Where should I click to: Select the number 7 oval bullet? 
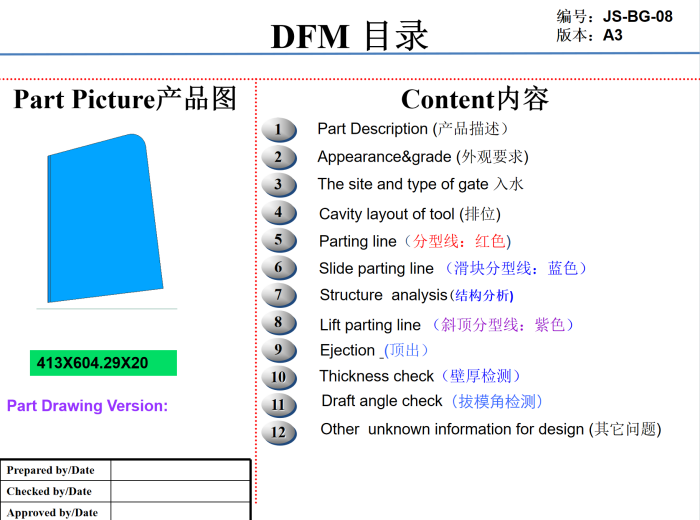(x=279, y=295)
